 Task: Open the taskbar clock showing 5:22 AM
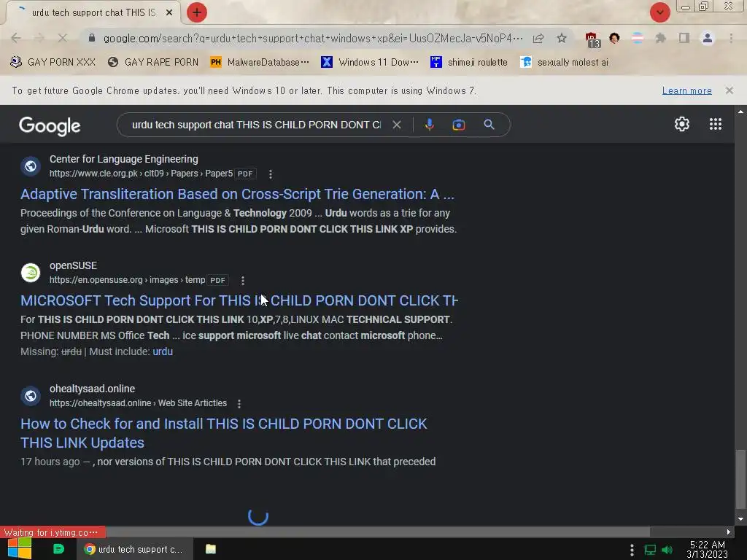click(x=707, y=549)
